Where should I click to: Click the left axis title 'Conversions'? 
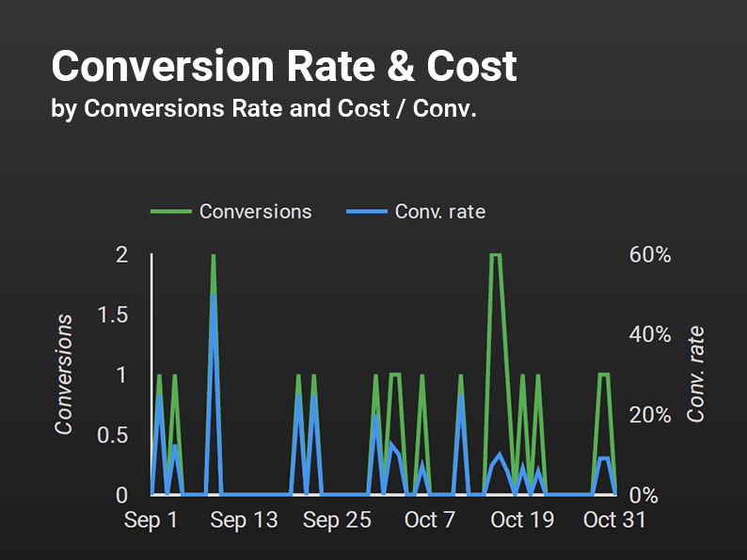point(64,375)
